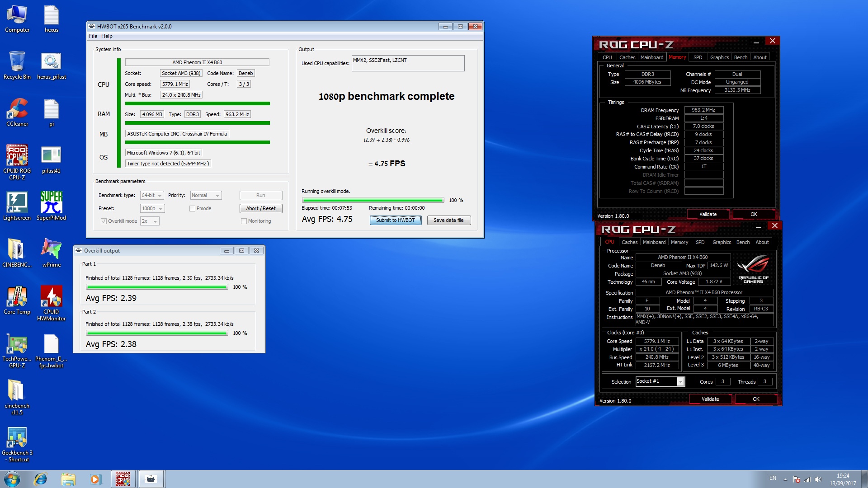The height and width of the screenshot is (488, 868).
Task: Launch Core Temp shortcut
Action: [17, 300]
